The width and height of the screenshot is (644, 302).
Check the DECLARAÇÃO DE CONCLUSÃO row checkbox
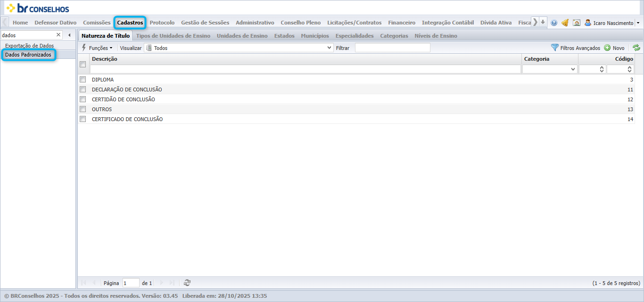pos(83,89)
